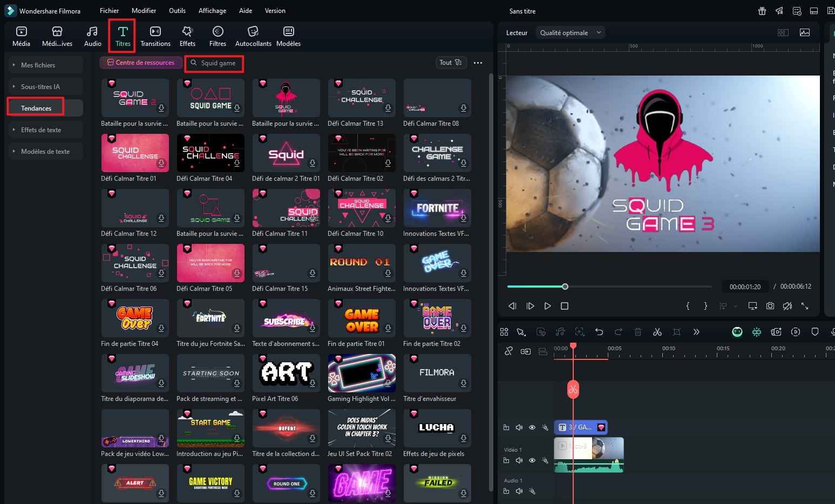Open the Affichage menu
The width and height of the screenshot is (835, 504).
[212, 11]
